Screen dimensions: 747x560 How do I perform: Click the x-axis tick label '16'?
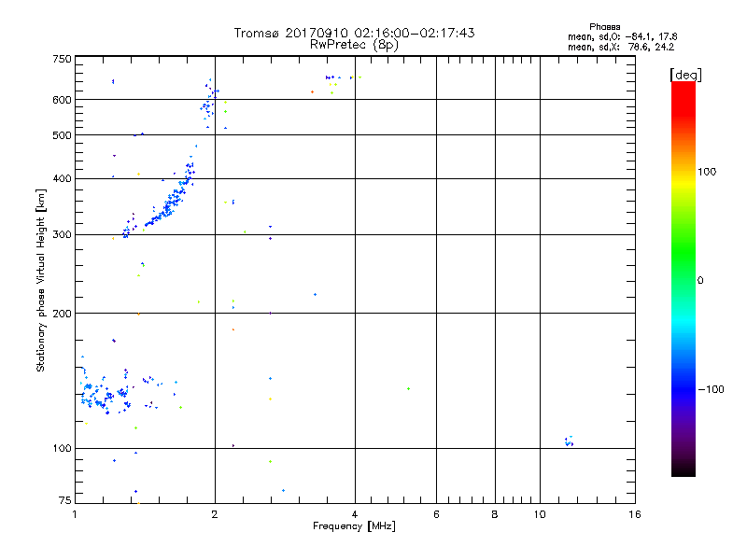click(x=635, y=514)
